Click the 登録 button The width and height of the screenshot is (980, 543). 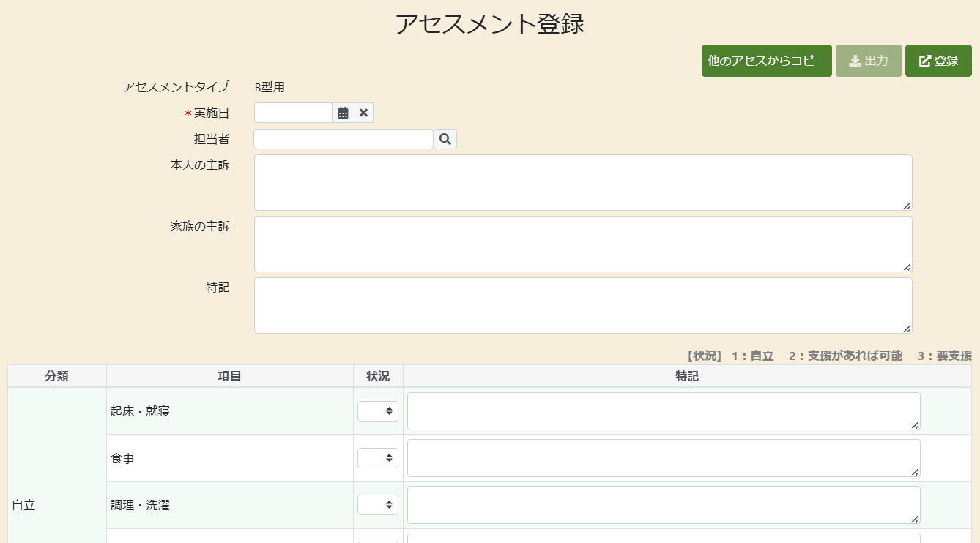938,61
